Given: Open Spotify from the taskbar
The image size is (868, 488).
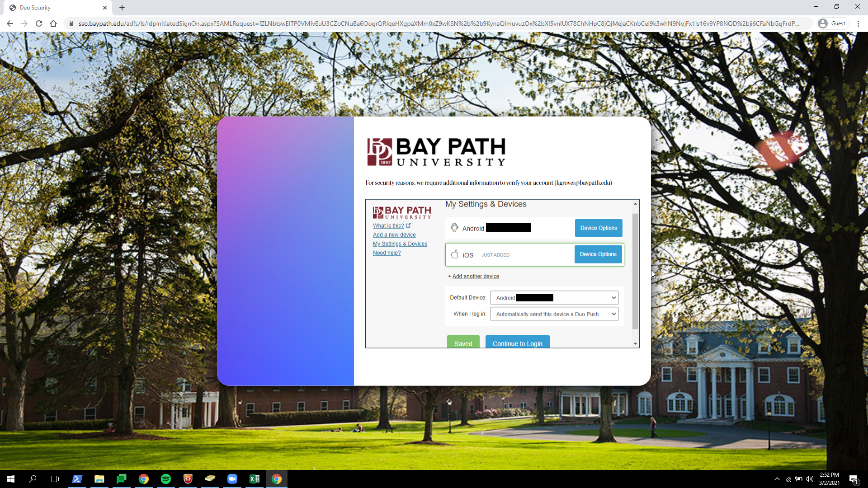Looking at the screenshot, I should 166,479.
